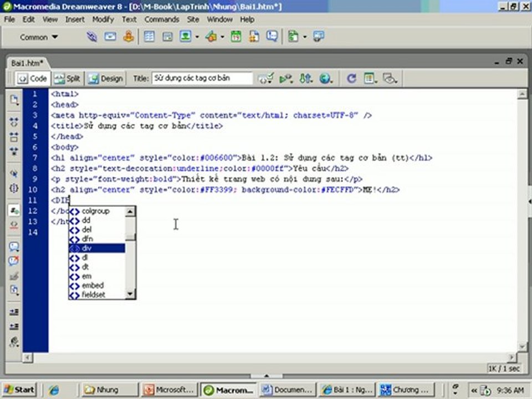Choose colgroup in the tag hint list
The height and width of the screenshot is (399, 532).
96,211
